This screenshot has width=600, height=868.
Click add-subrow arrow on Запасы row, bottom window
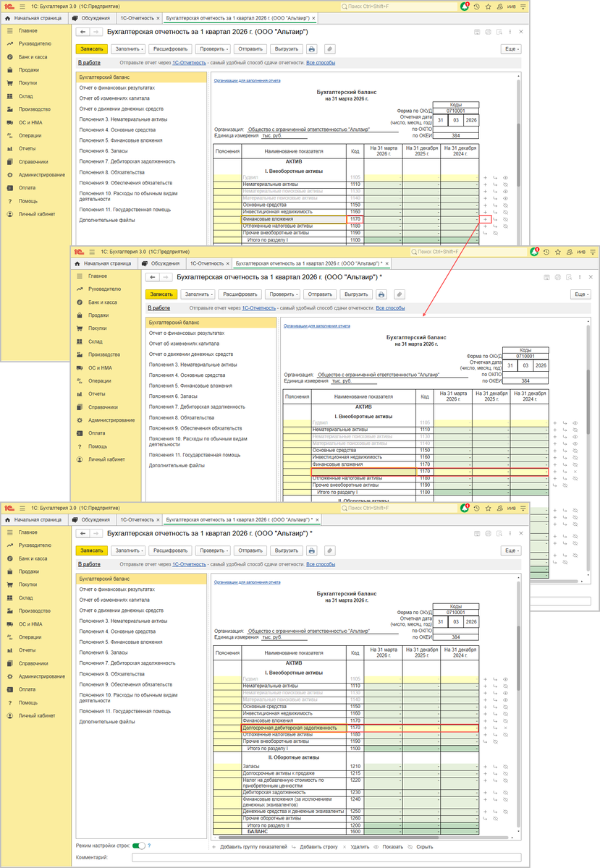[495, 766]
